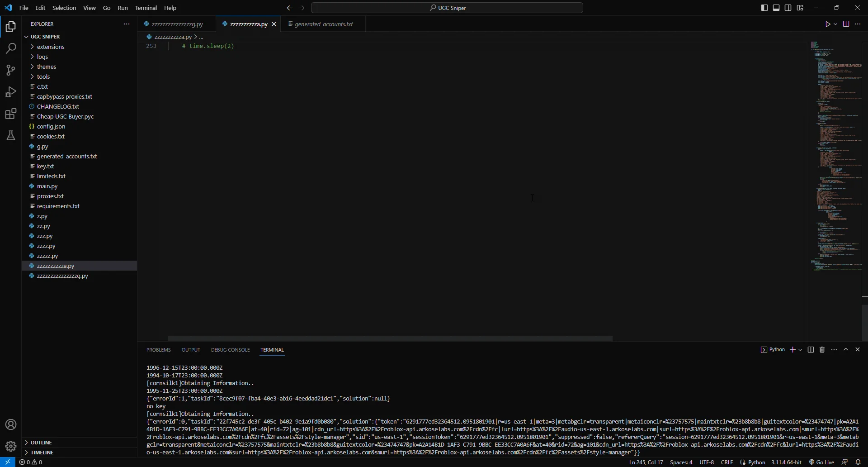Expand the Timeline section
This screenshot has height=467, width=868.
pos(42,452)
